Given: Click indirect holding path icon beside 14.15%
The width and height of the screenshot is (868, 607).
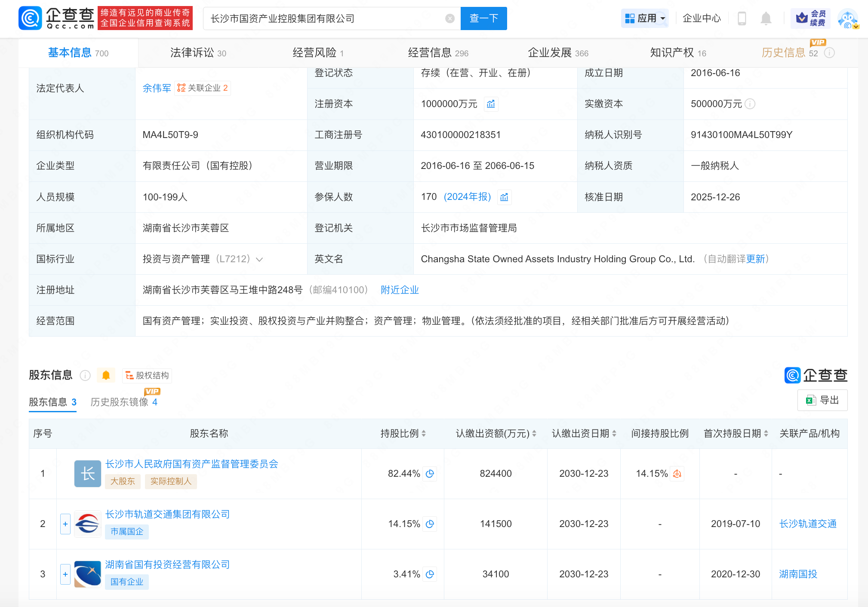Looking at the screenshot, I should click(677, 474).
